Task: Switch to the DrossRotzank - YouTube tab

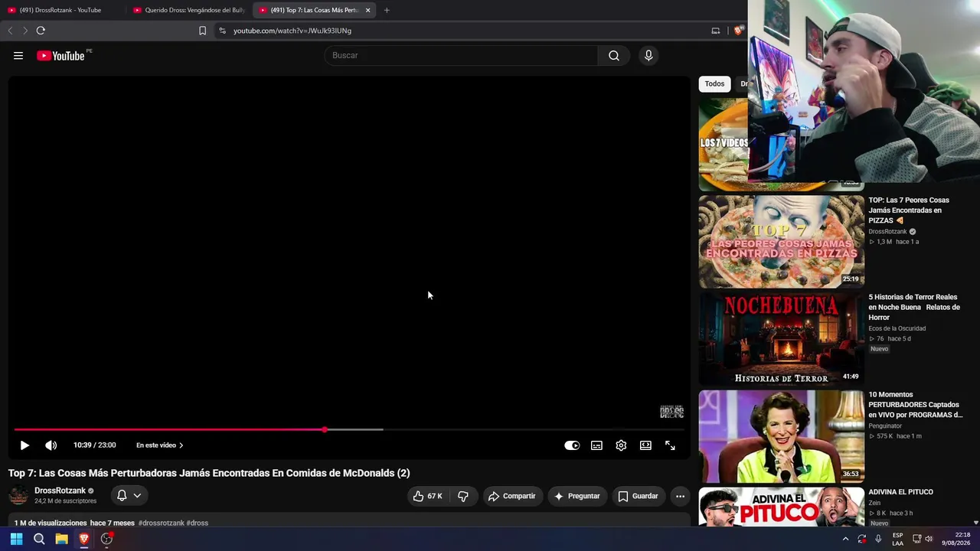Action: (60, 10)
